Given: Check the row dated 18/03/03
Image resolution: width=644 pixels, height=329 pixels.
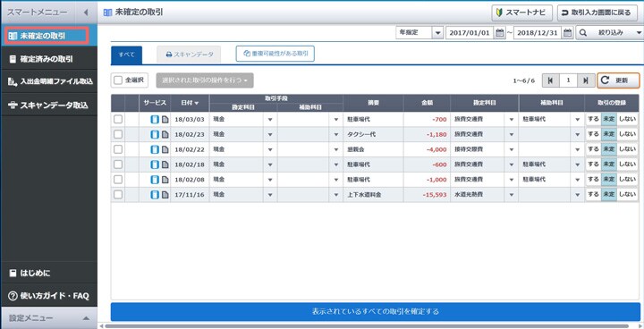Looking at the screenshot, I should pyautogui.click(x=118, y=120).
